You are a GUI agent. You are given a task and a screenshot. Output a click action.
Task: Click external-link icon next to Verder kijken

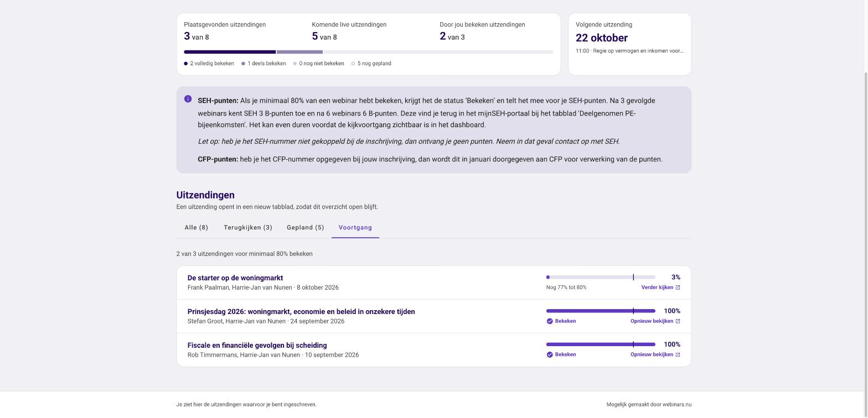tap(678, 288)
